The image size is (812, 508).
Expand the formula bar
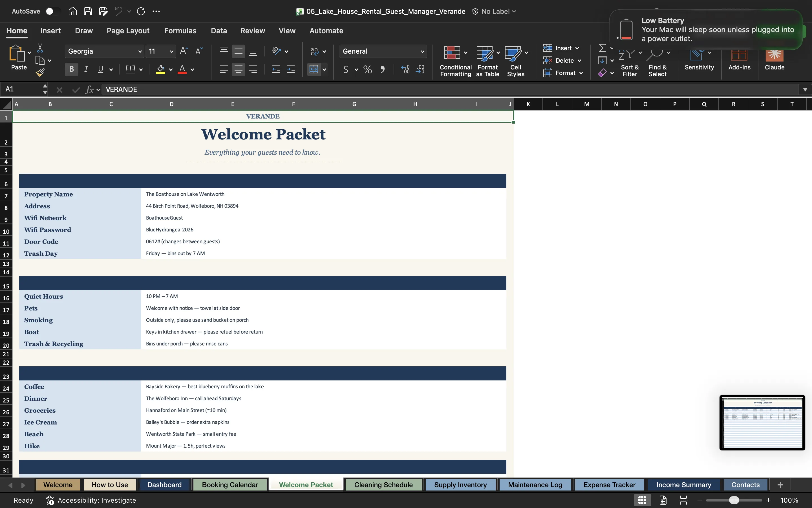tap(805, 89)
